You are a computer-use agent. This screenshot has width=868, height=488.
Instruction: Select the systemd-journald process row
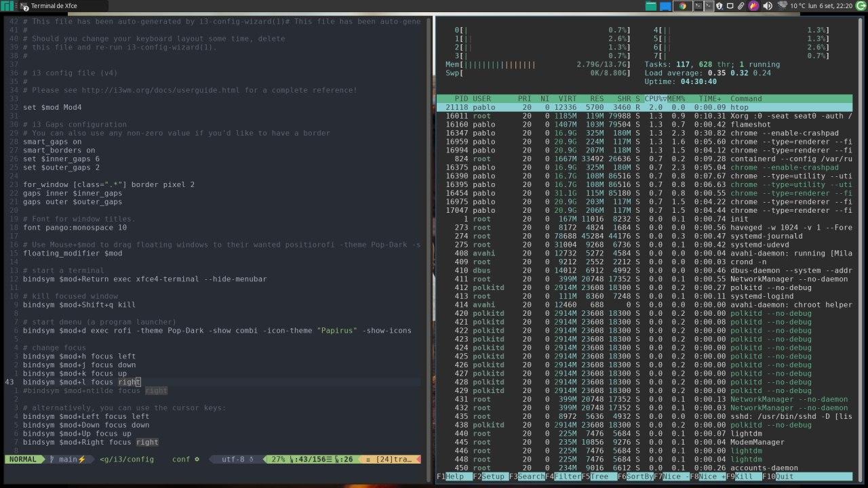coord(644,236)
